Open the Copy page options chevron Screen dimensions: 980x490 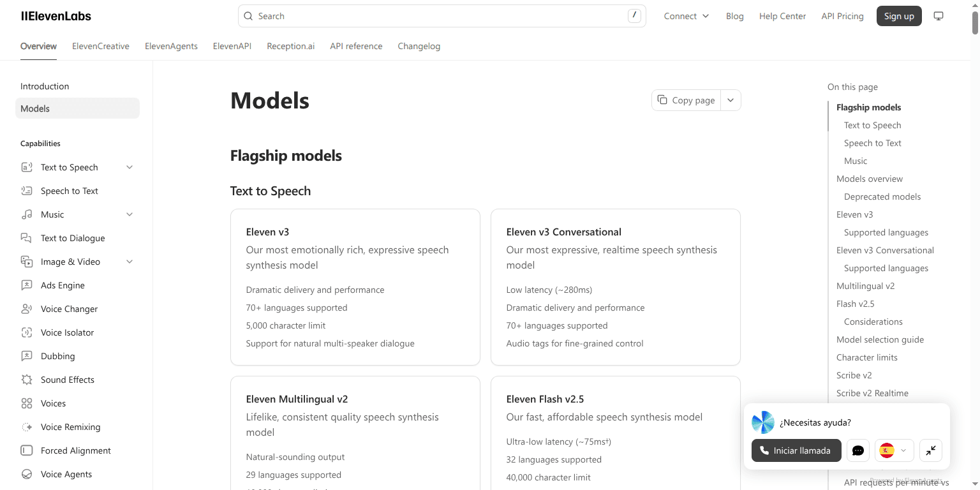[731, 100]
